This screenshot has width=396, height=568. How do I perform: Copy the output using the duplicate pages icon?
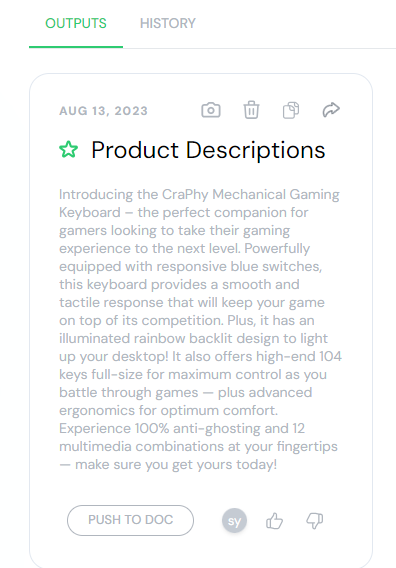pos(291,110)
